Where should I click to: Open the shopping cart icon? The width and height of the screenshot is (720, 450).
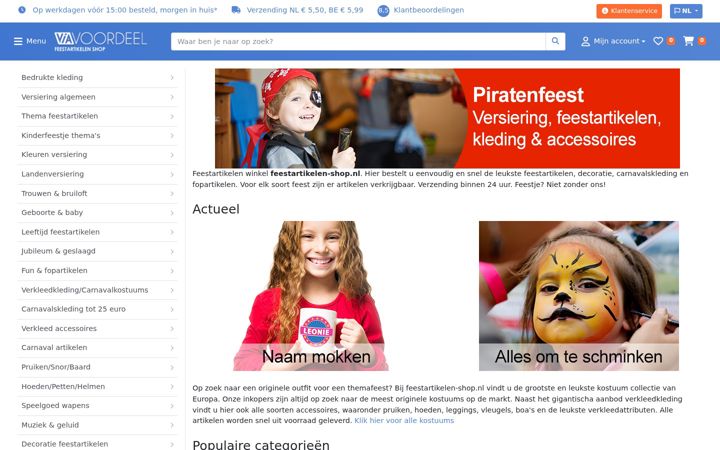[688, 41]
